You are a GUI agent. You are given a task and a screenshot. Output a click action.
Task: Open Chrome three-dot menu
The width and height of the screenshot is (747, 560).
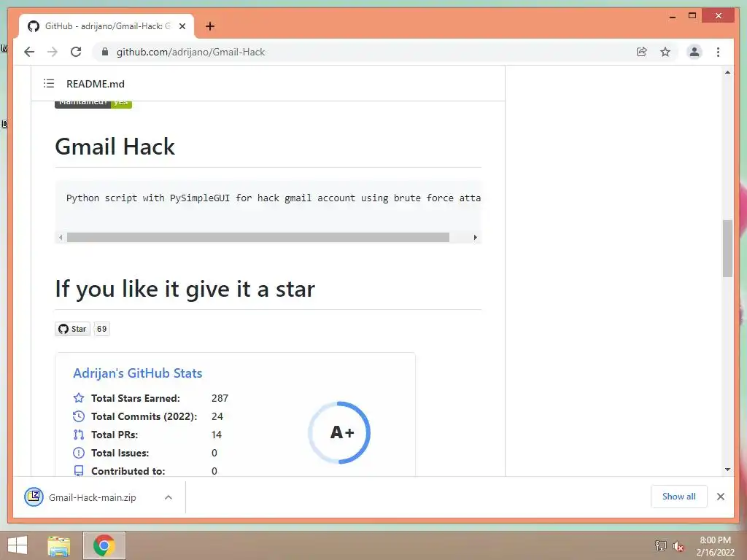pyautogui.click(x=718, y=52)
